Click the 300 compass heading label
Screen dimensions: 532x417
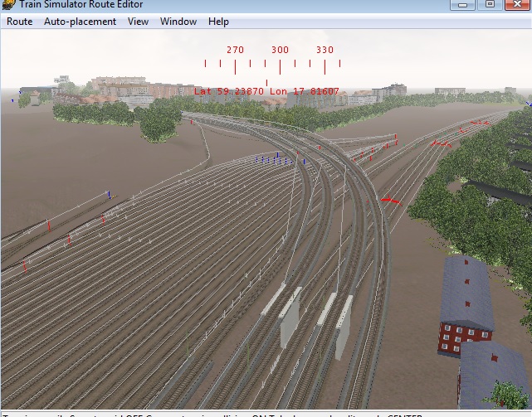(280, 50)
